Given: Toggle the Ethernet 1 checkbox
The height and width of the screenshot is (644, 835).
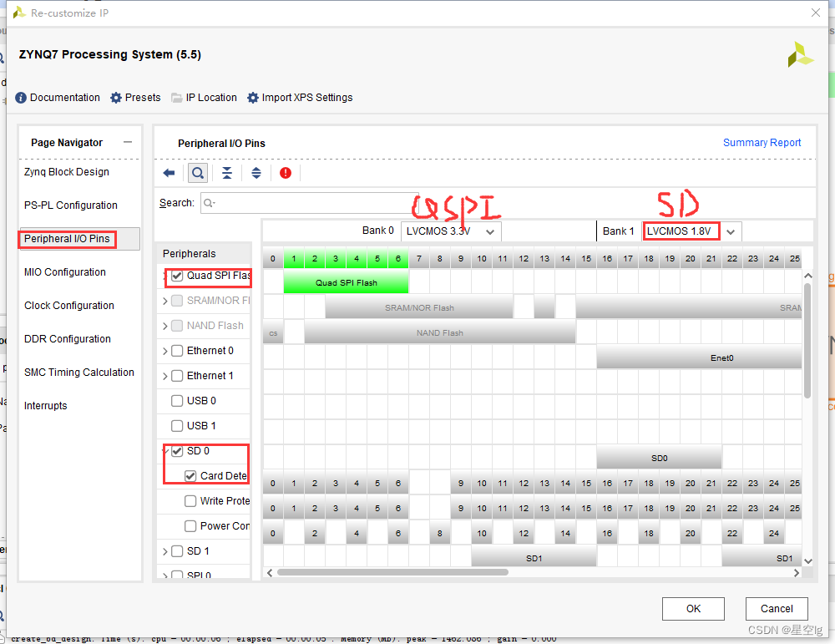Looking at the screenshot, I should [177, 376].
